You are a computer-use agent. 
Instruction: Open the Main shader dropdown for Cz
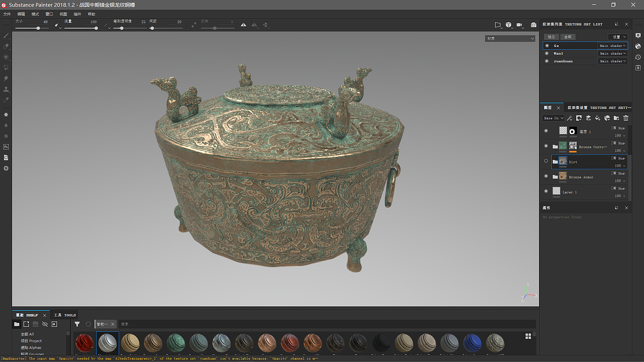[612, 46]
